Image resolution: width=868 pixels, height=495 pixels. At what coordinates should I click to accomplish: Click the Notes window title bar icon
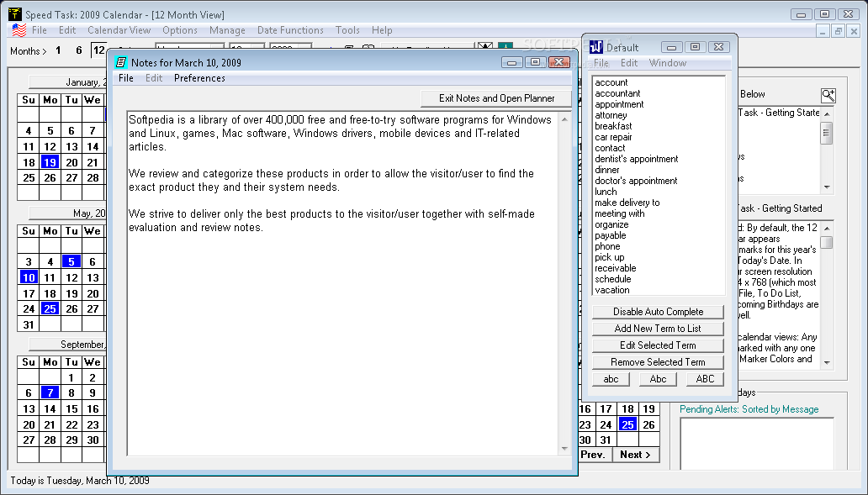point(120,62)
